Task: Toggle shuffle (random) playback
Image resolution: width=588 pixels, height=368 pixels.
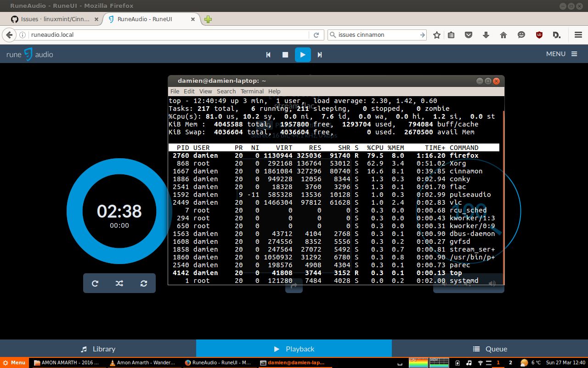Action: pos(119,283)
